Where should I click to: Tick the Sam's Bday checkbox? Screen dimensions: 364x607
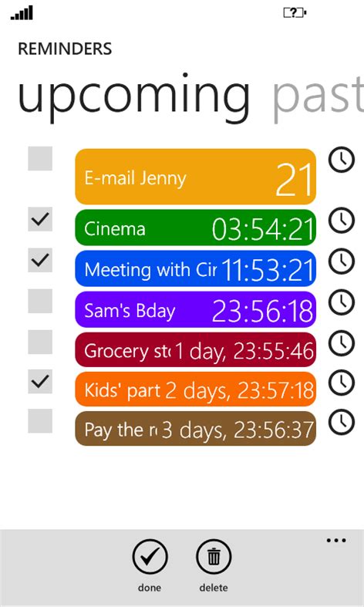pos(40,301)
